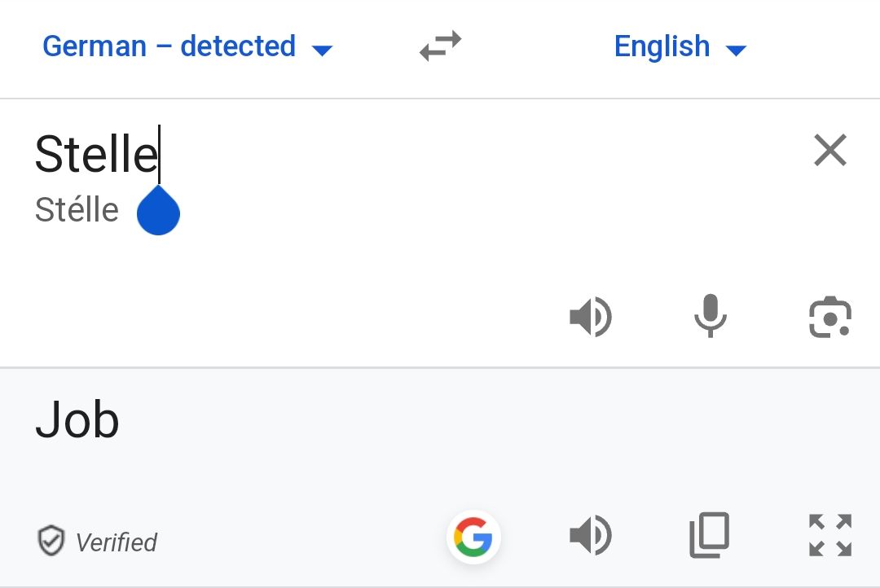
Task: Swap the source and target languages
Action: tap(440, 46)
